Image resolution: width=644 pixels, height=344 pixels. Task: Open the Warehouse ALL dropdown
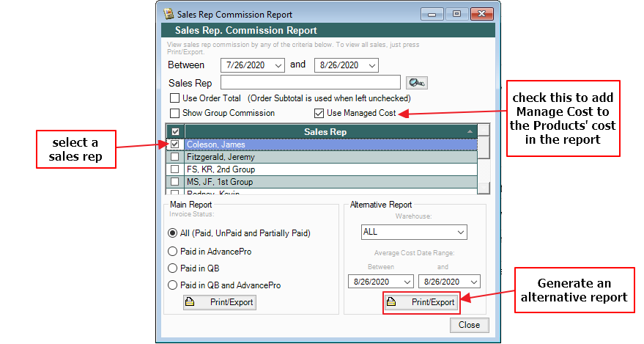(x=460, y=233)
